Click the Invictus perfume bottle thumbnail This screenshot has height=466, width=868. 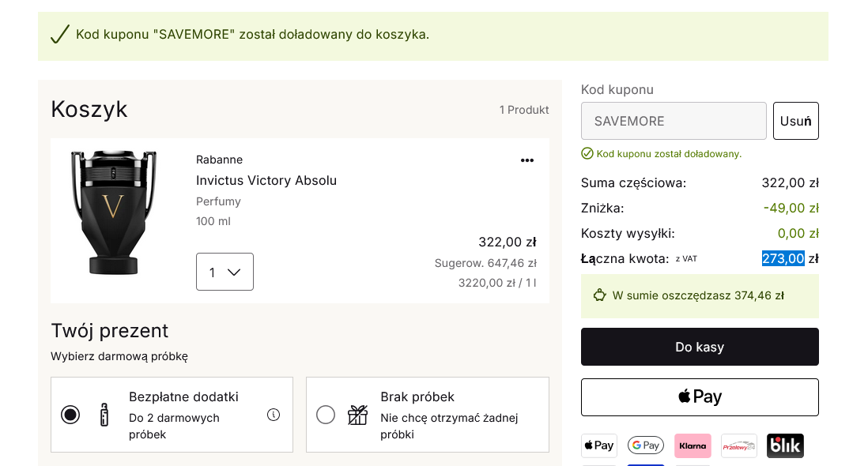point(114,212)
